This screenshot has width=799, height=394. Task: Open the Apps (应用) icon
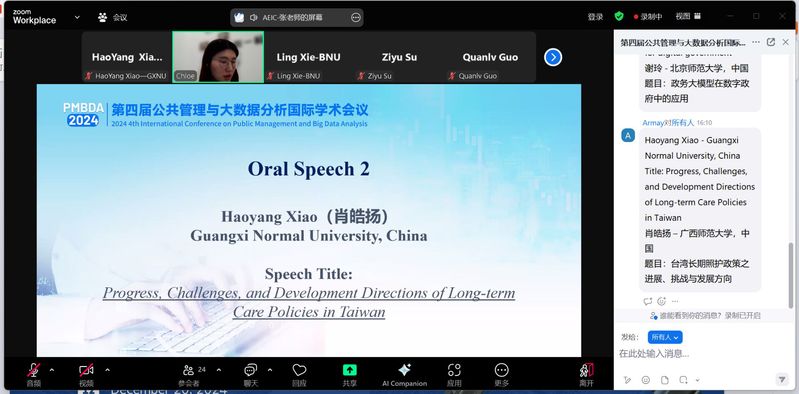454,370
